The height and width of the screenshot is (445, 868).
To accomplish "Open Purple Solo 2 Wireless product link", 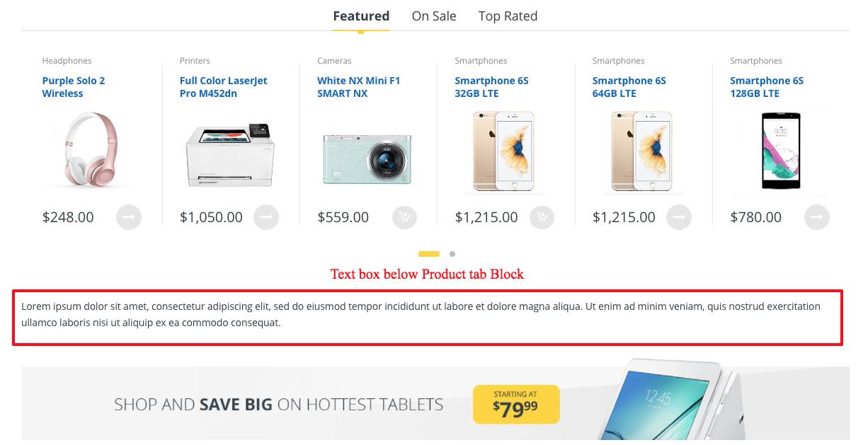I will [x=74, y=87].
